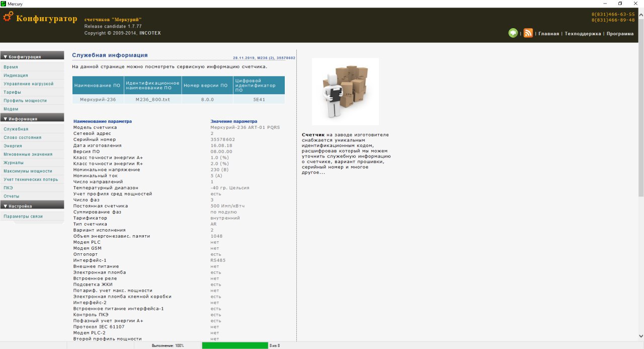Click the Меркурий-236 table cell
The width and height of the screenshot is (644, 349).
(98, 100)
